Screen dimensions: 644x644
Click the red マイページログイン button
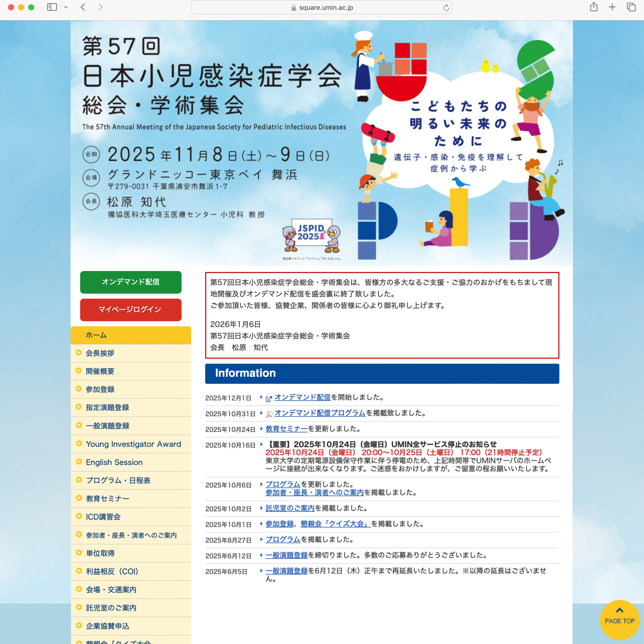(x=130, y=310)
